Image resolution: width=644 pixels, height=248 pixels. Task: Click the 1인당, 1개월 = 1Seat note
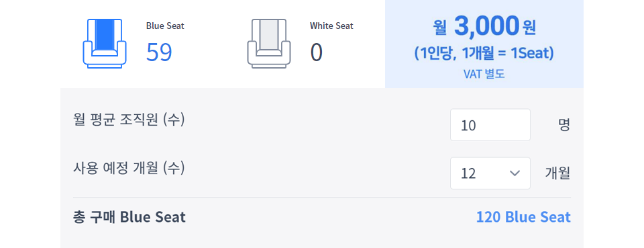(x=484, y=54)
